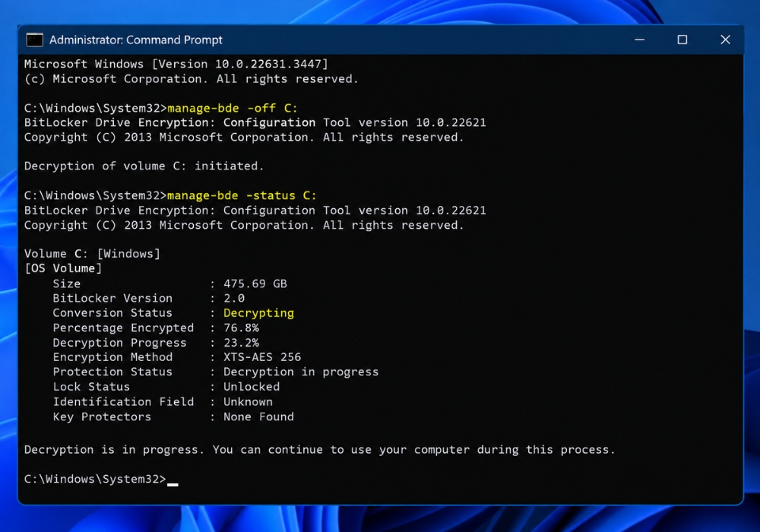
Task: Click 'Decryption of volume C: initiated.' line
Action: 144,166
